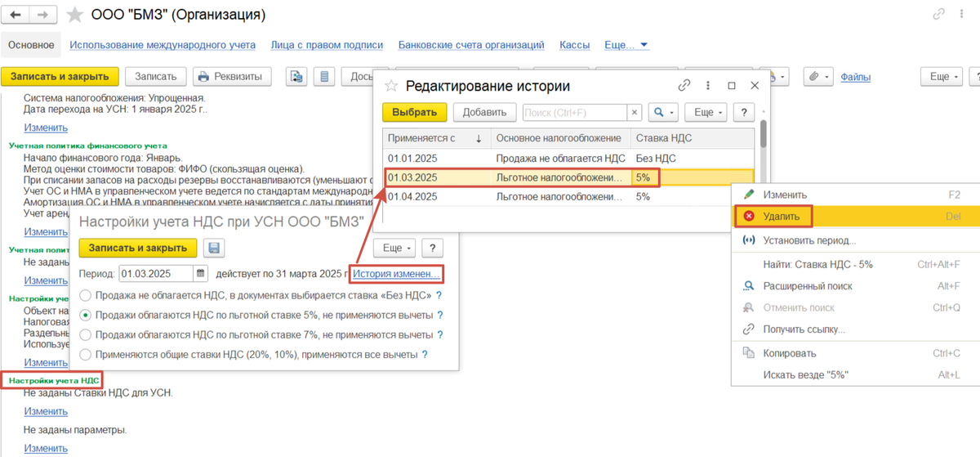The width and height of the screenshot is (980, 457).
Task: Clear the history search field with X
Action: pyautogui.click(x=635, y=113)
